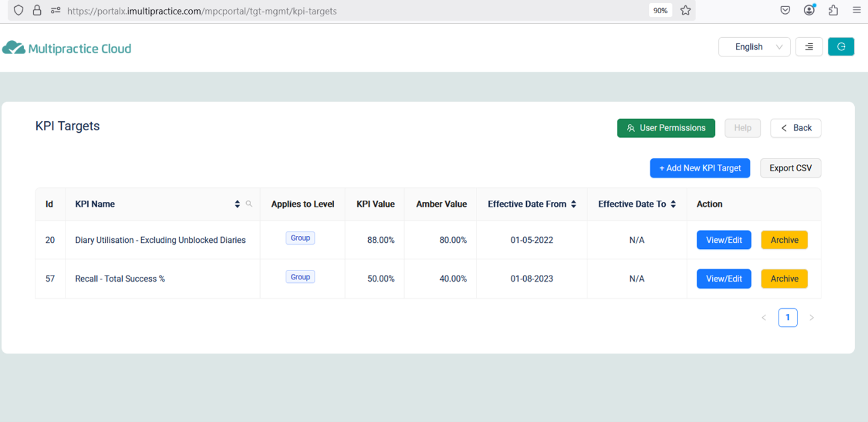Select page 1 in pagination

(787, 318)
